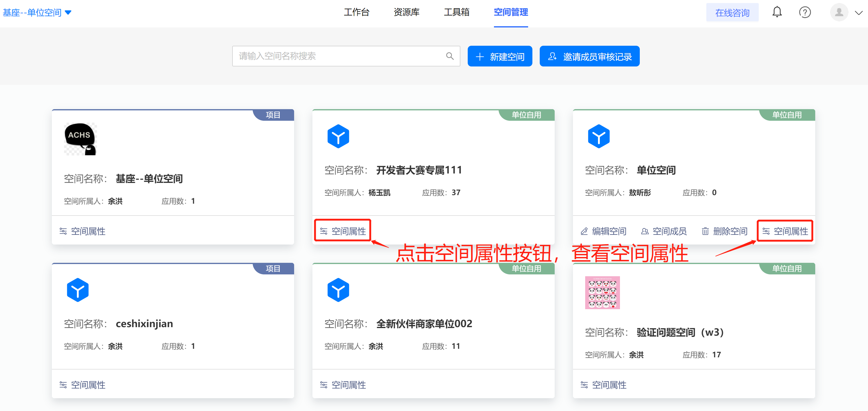
Task: Click the notification bell icon
Action: coord(777,12)
